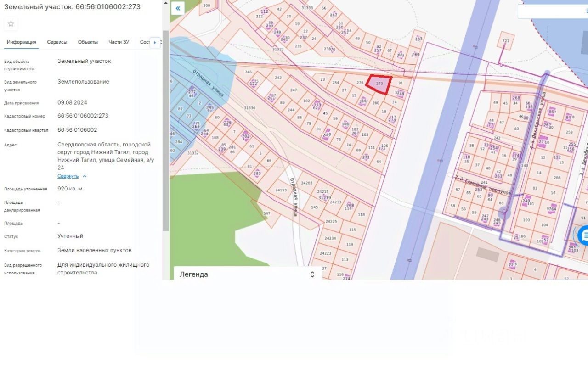The image size is (588, 392).
Task: Click the 9764 parcel label
Action: click(x=551, y=209)
